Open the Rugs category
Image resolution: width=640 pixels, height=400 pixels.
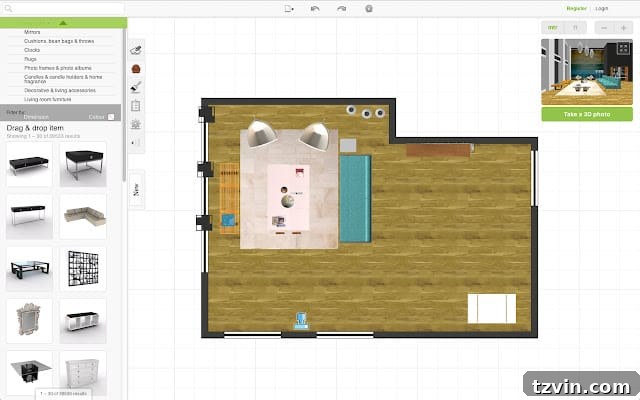(30, 59)
